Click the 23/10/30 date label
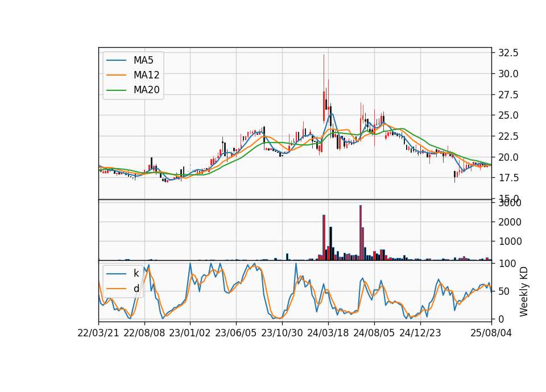 [282, 333]
